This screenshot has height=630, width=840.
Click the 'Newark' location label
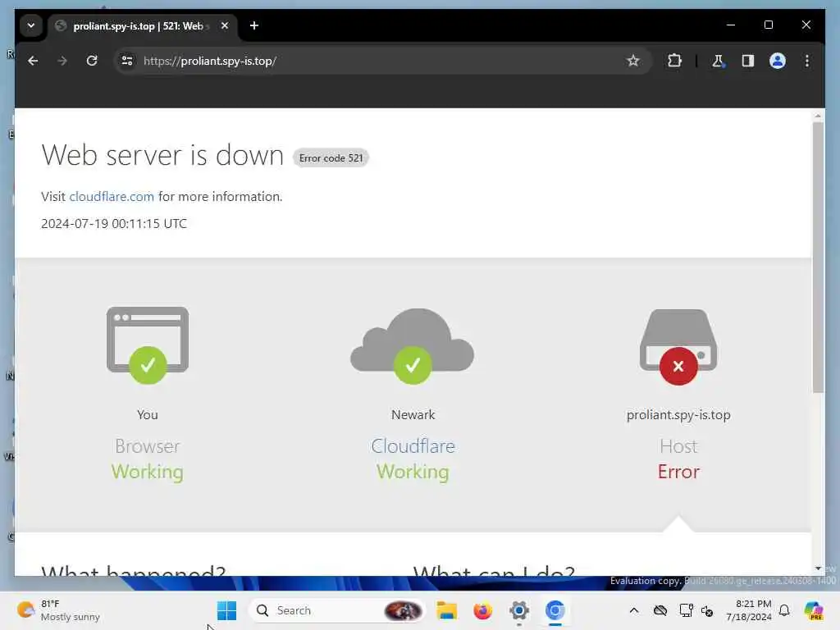coord(413,414)
